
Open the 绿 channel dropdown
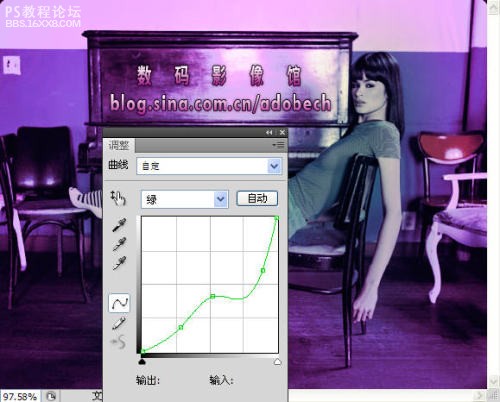coord(185,199)
